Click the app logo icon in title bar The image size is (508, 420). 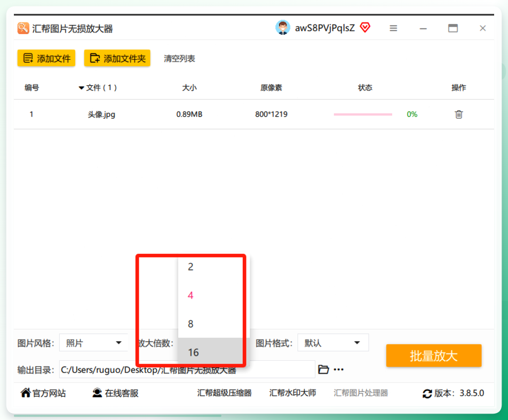pos(23,28)
